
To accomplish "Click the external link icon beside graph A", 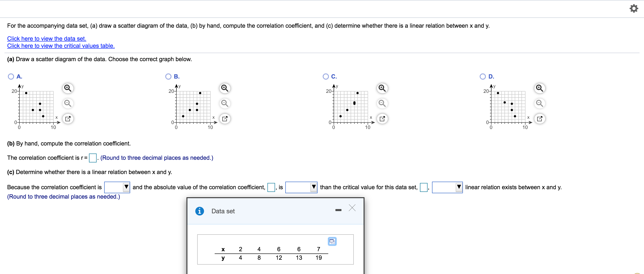I will 68,119.
